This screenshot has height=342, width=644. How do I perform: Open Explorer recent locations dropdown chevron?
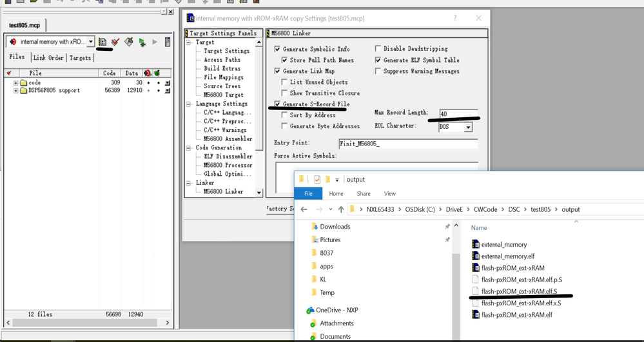[x=331, y=209]
